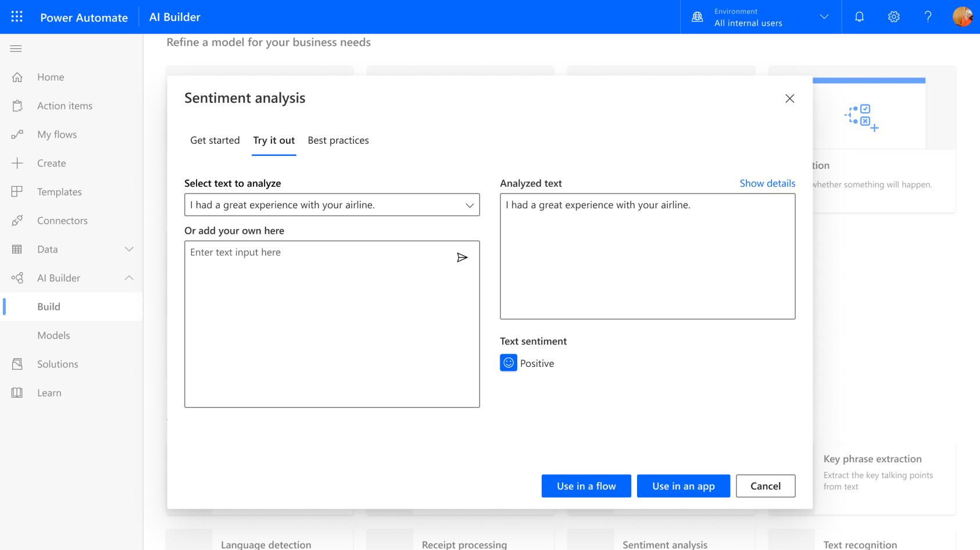980x550 pixels.
Task: Click the Positive smiley sentiment icon
Action: [509, 363]
